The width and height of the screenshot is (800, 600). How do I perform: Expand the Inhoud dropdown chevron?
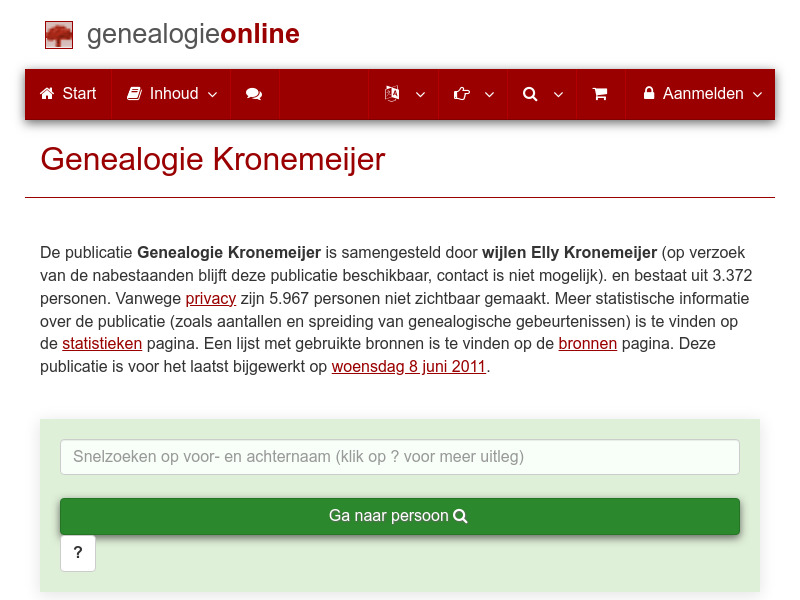pos(211,95)
